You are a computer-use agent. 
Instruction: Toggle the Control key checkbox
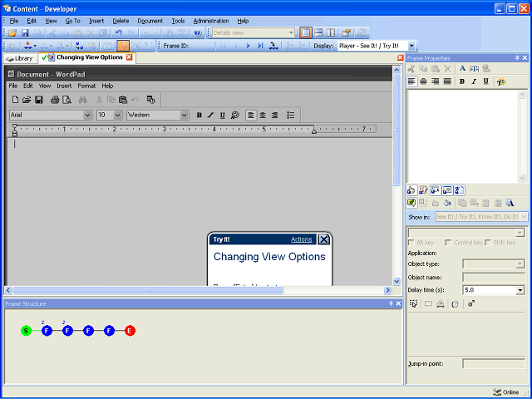[449, 243]
